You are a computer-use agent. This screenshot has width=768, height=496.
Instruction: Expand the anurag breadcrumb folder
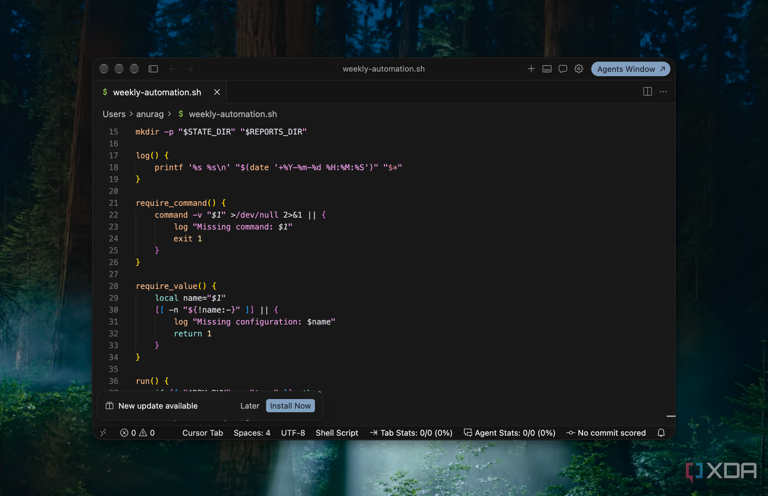[150, 114]
